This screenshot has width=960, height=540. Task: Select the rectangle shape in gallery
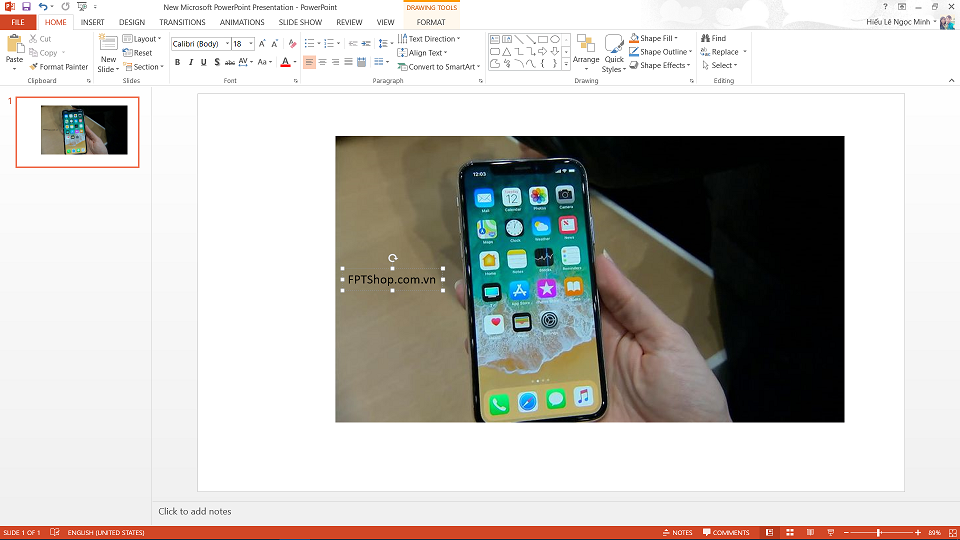click(542, 39)
